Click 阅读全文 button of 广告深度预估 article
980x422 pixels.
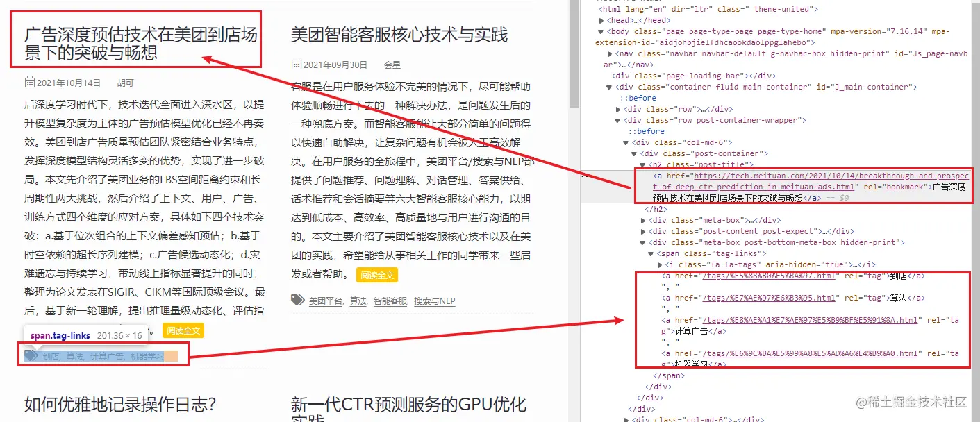[x=183, y=330]
